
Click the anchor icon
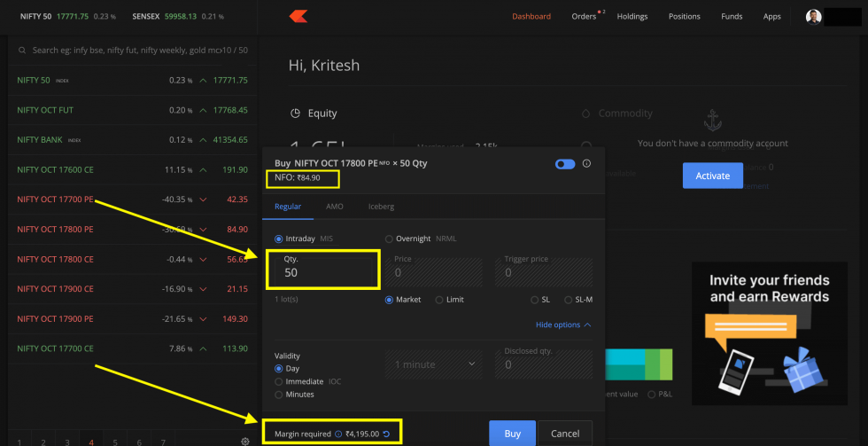[x=712, y=120]
